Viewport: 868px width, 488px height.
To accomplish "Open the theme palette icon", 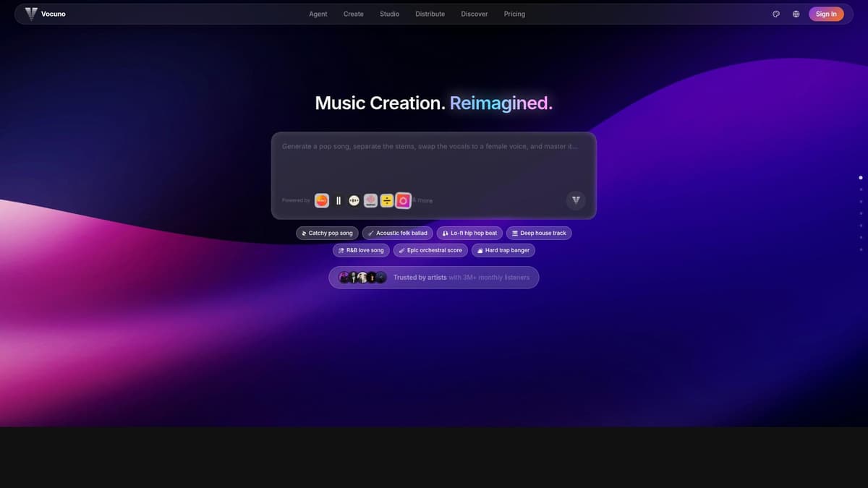I will [x=776, y=14].
